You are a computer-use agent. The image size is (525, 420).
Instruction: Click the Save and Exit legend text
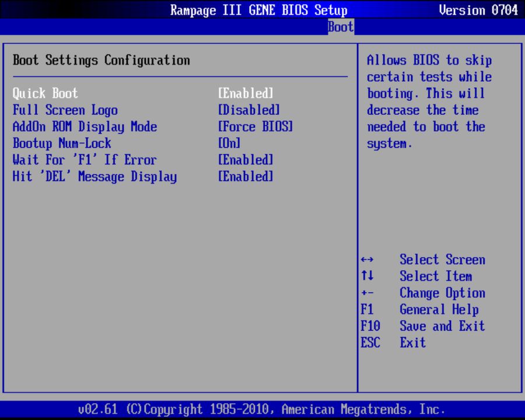(442, 326)
